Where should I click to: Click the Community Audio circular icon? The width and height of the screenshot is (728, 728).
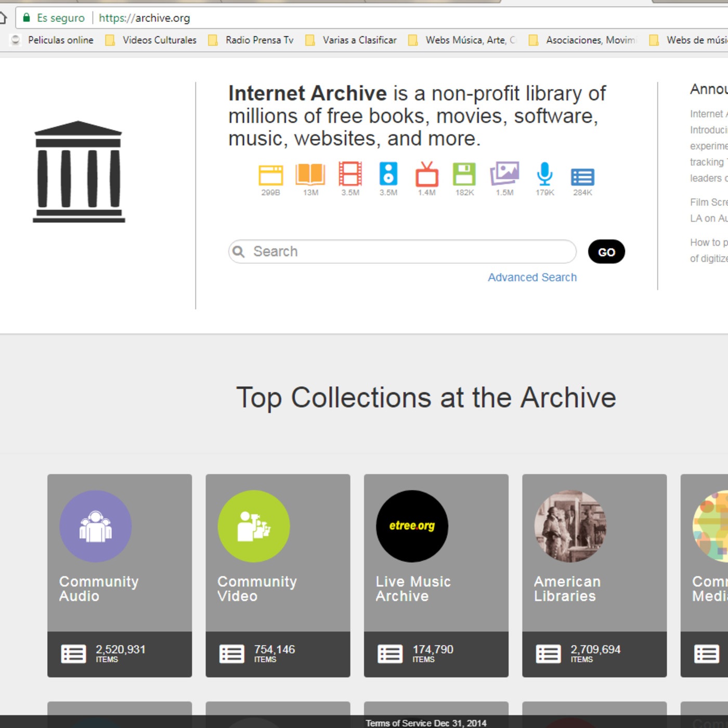tap(95, 526)
